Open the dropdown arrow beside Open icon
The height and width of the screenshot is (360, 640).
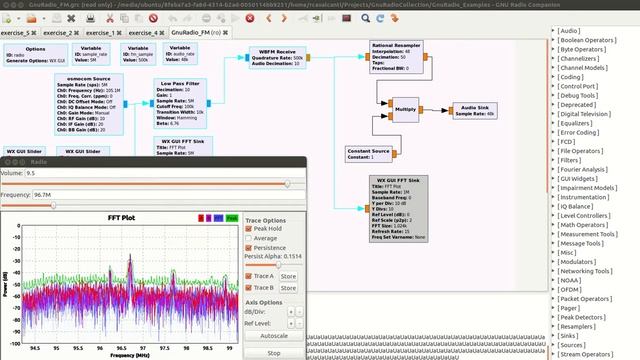44,19
